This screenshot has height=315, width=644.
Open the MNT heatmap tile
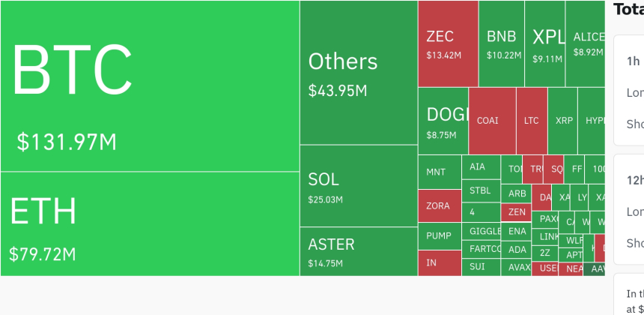439,172
